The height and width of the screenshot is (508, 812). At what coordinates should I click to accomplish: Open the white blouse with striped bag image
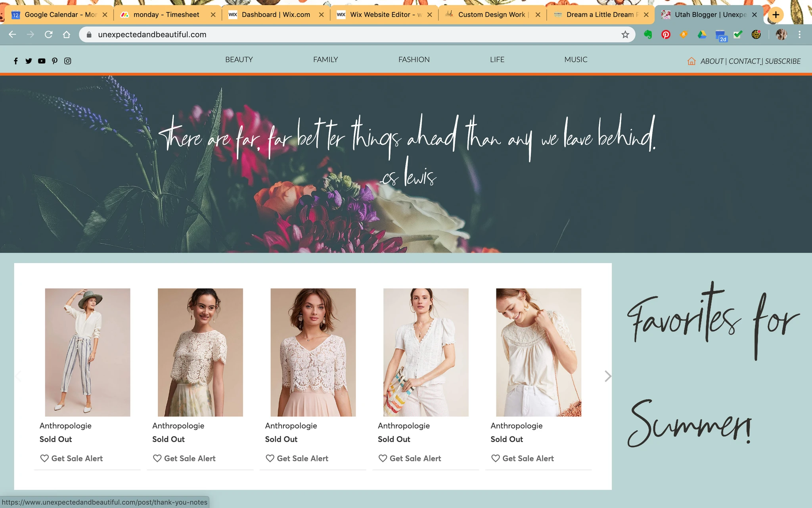426,352
